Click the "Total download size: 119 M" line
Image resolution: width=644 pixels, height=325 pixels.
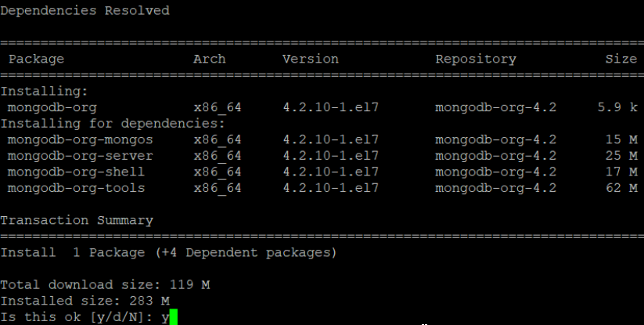105,284
